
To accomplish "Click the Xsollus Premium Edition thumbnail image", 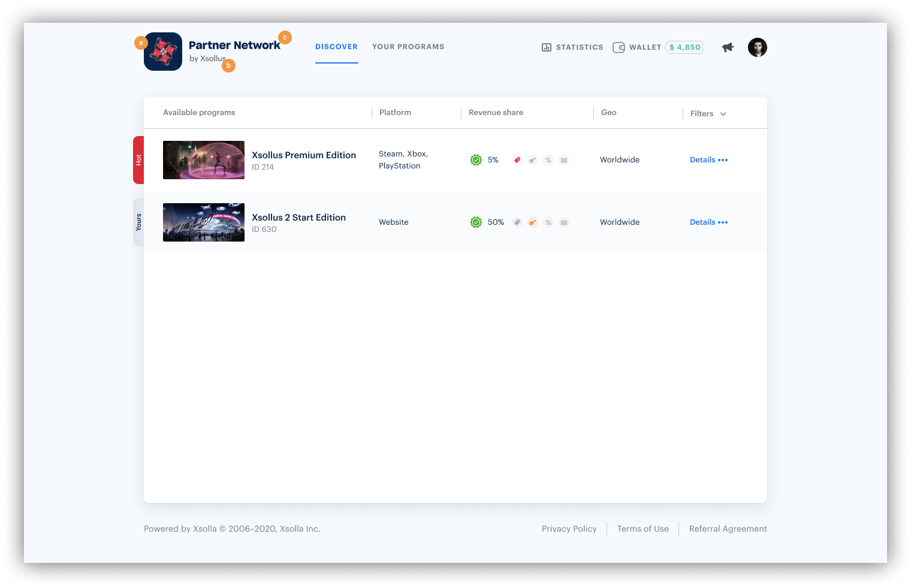I will click(x=204, y=160).
